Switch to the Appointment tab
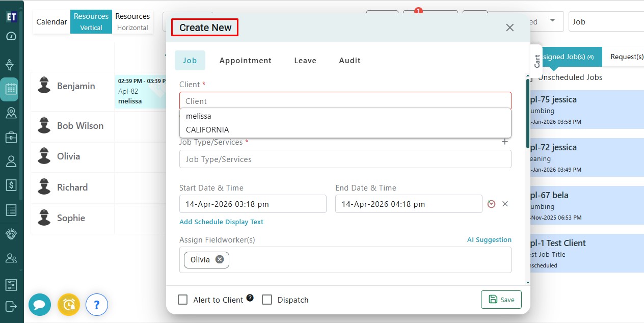This screenshot has height=323, width=644. pos(245,61)
